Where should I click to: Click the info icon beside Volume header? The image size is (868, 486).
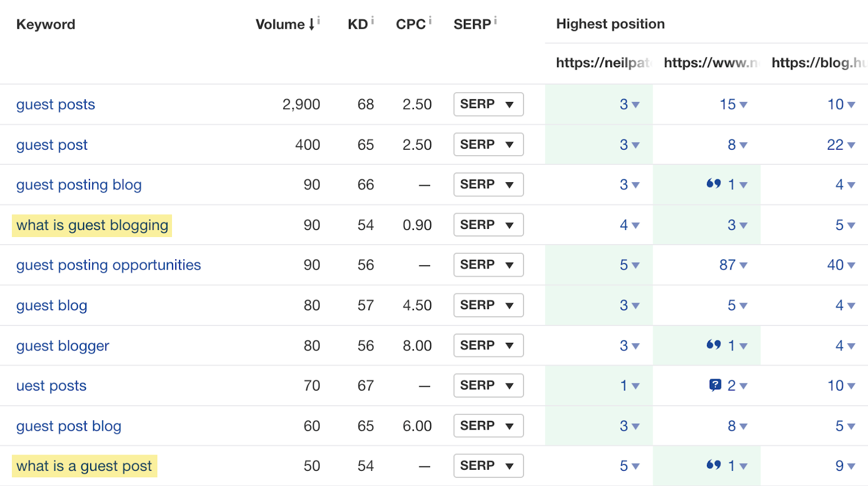point(318,21)
